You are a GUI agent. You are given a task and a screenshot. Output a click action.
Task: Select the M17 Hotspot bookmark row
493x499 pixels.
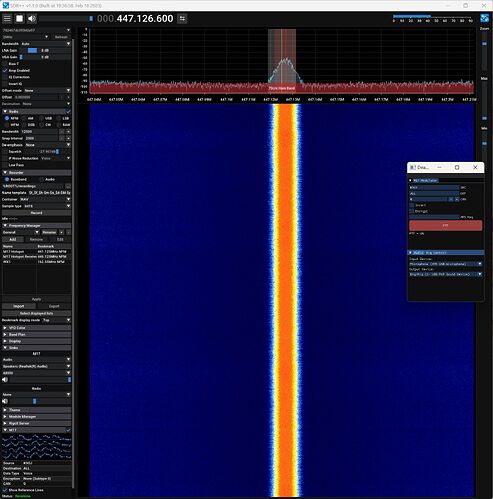(x=36, y=252)
